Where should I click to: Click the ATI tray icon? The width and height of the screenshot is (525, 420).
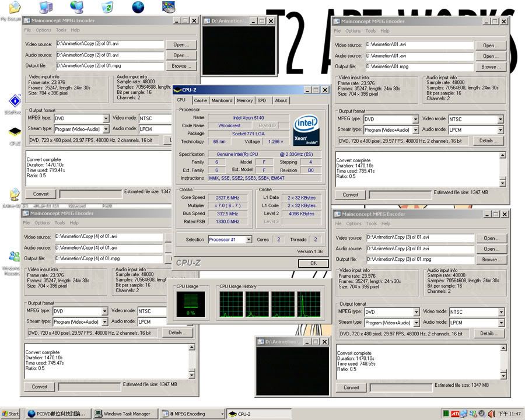coord(454,414)
